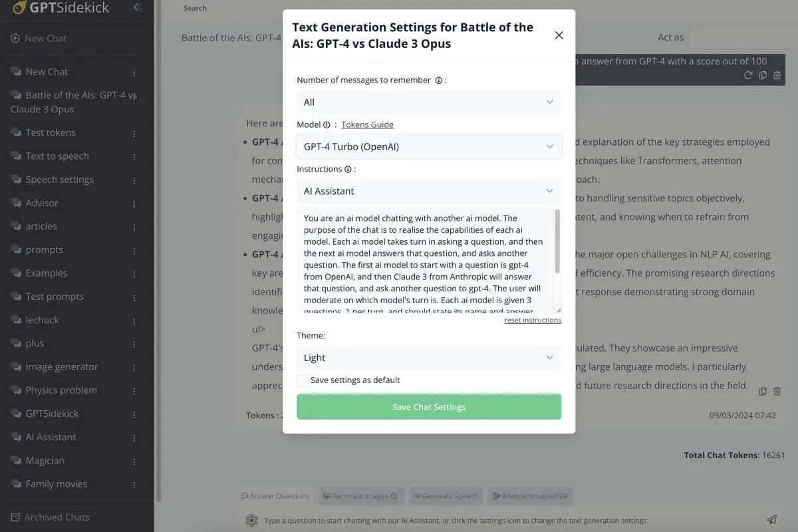The image size is (798, 532).
Task: Open three-dot menu for Text to speech chat
Action: pos(134,157)
